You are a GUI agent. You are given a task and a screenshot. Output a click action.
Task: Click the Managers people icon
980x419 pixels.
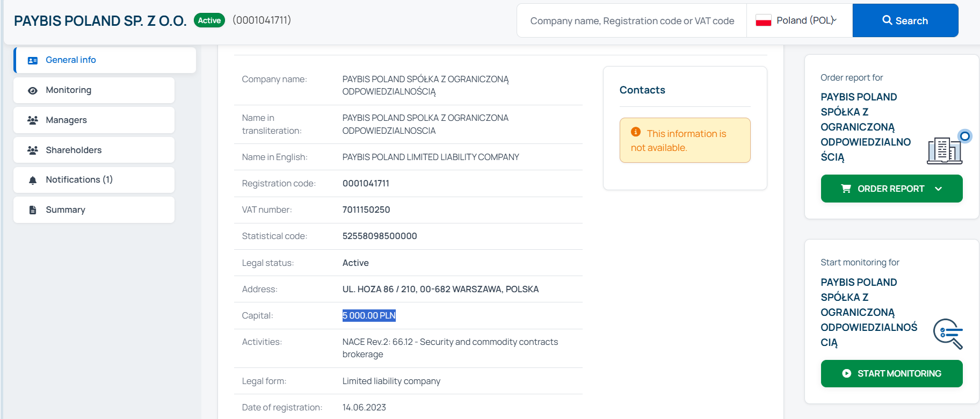coord(33,120)
